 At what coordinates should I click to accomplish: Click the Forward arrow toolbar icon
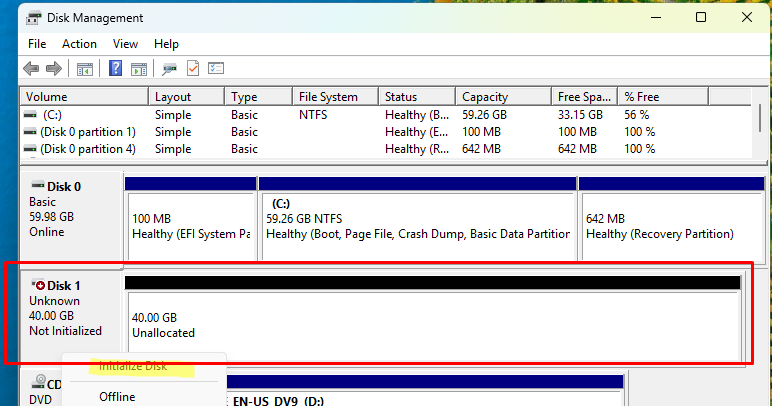click(53, 69)
